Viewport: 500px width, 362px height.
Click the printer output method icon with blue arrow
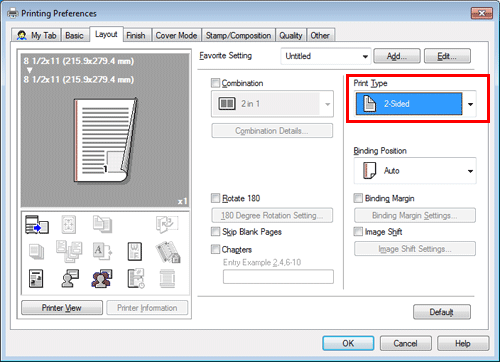pyautogui.click(x=37, y=224)
